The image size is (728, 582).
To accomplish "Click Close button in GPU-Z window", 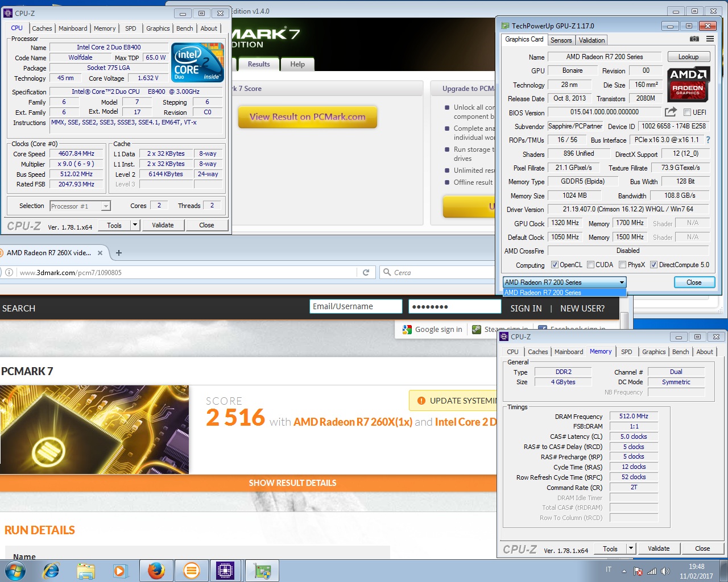I will [x=694, y=282].
